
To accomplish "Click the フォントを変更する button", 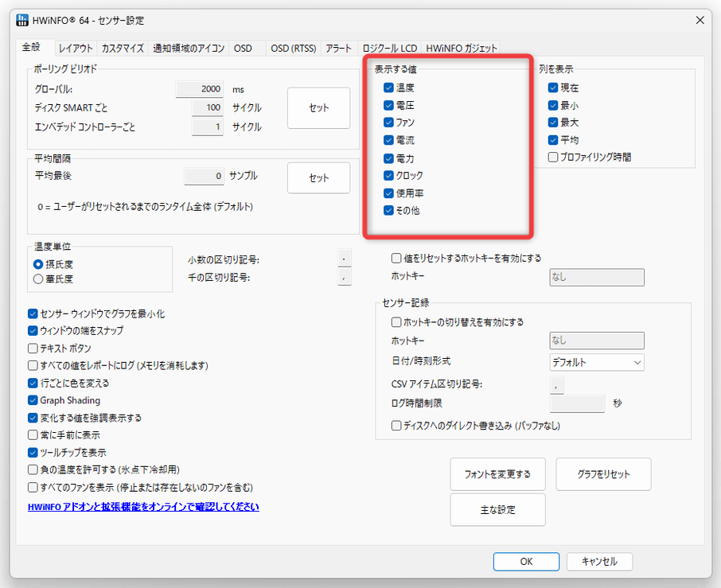I will [497, 474].
